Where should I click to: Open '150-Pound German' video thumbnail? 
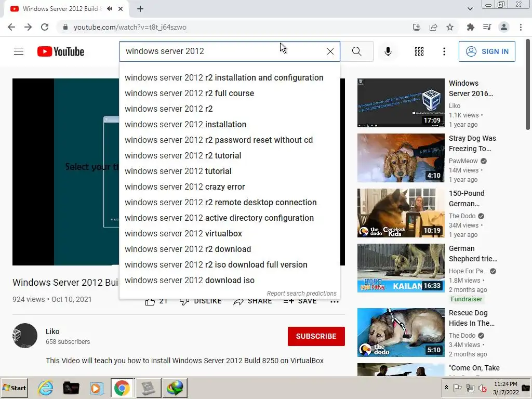click(x=401, y=212)
